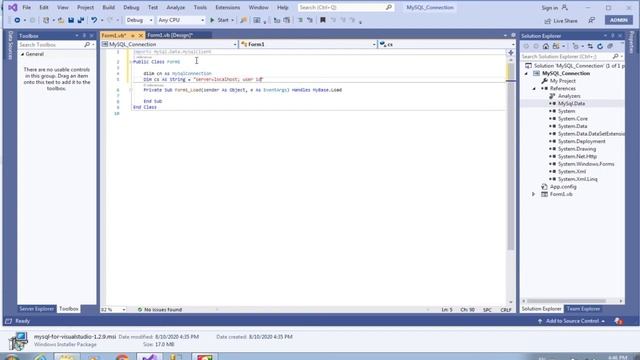This screenshot has height=360, width=640.
Task: Toggle a bookmark using the bookmark icon
Action: tap(323, 20)
